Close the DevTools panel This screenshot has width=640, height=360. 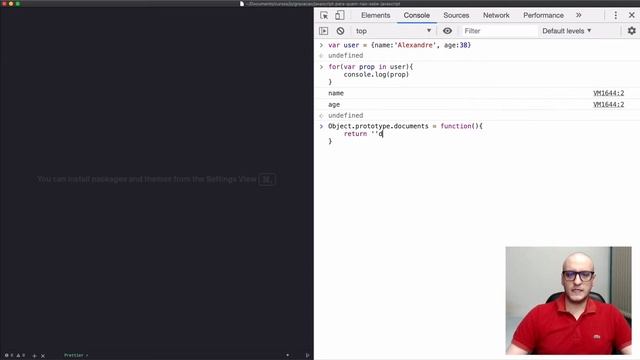631,15
